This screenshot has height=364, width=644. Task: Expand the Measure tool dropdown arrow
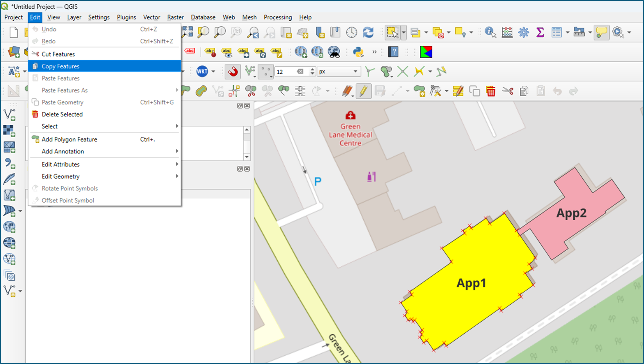point(590,32)
